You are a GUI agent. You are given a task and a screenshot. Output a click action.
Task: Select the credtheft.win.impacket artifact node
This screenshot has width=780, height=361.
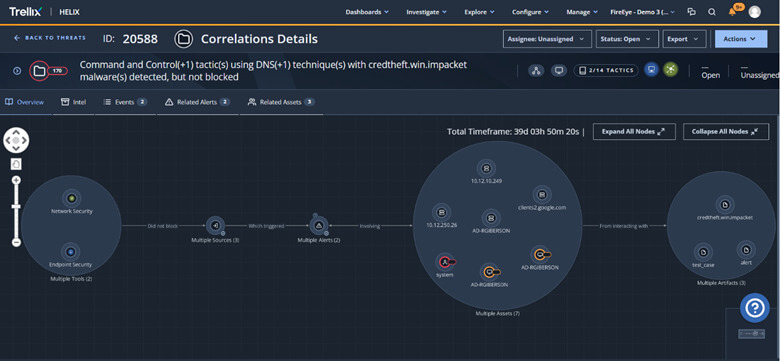pos(725,205)
